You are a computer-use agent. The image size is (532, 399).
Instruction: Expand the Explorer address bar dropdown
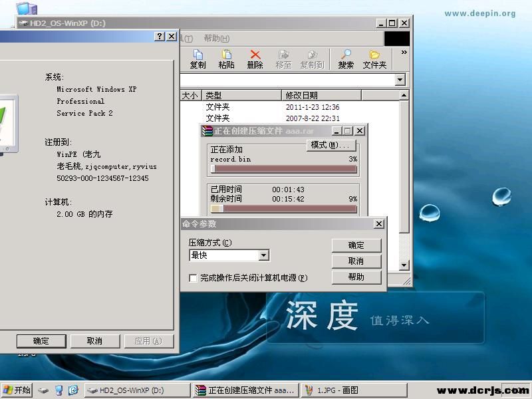[400, 80]
